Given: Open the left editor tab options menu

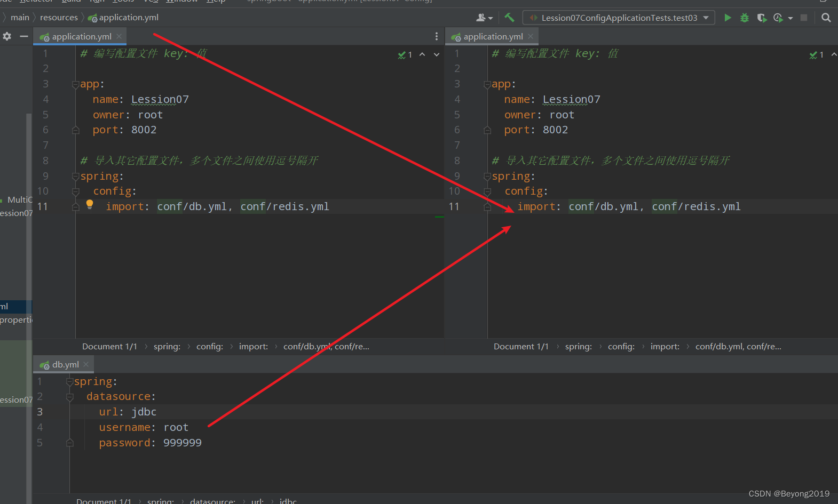Looking at the screenshot, I should 437,36.
